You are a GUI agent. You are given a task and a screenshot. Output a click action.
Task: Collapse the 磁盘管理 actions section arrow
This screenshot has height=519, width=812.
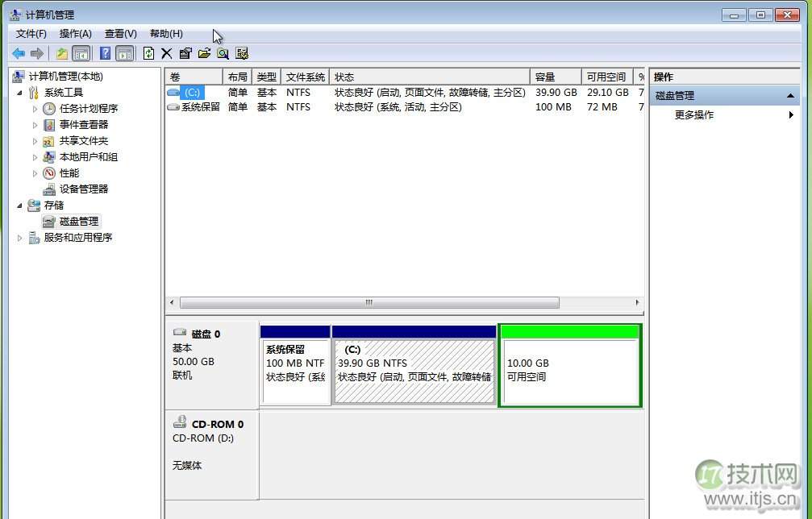click(x=791, y=95)
